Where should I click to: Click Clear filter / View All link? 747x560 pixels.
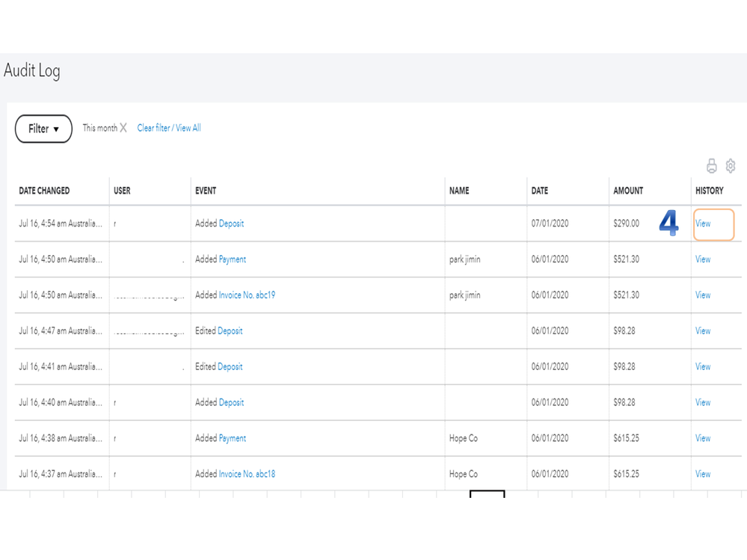[x=169, y=128]
